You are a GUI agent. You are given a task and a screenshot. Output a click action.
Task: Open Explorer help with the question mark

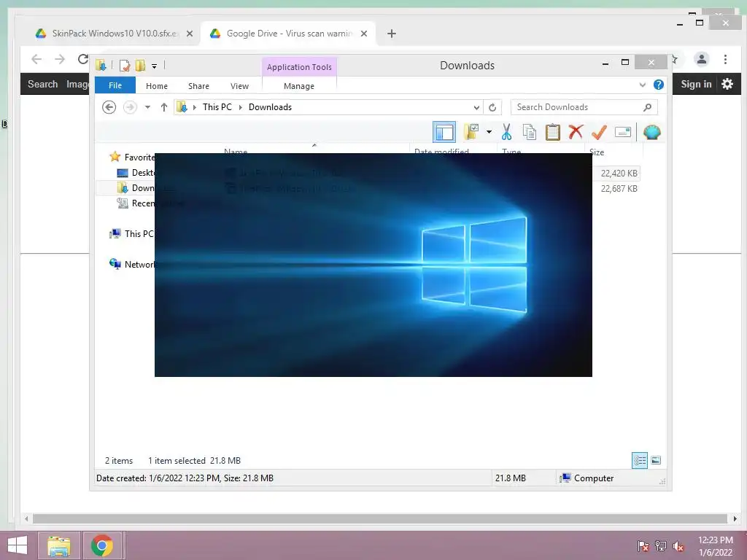point(659,85)
